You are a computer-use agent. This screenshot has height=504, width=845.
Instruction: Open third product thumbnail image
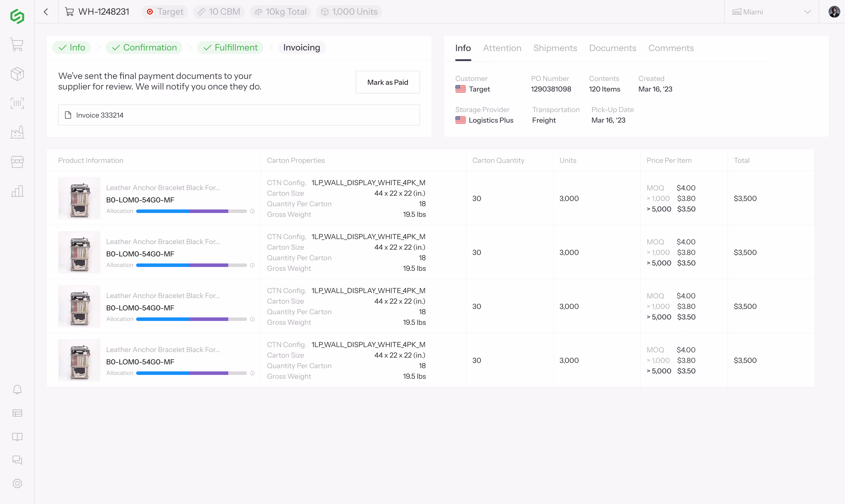[79, 306]
